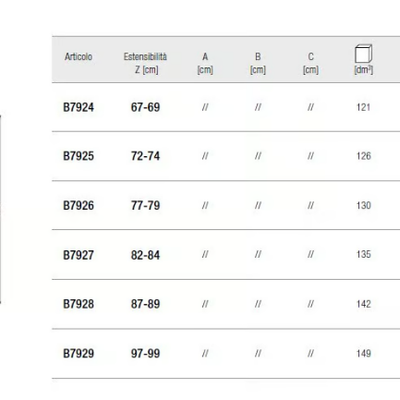The width and height of the screenshot is (400, 400).
Task: Click the volume value 142
Action: point(363,304)
